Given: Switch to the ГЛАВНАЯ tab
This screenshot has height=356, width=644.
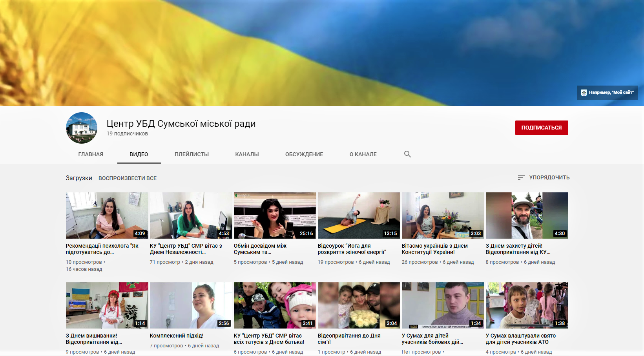Looking at the screenshot, I should click(x=91, y=154).
